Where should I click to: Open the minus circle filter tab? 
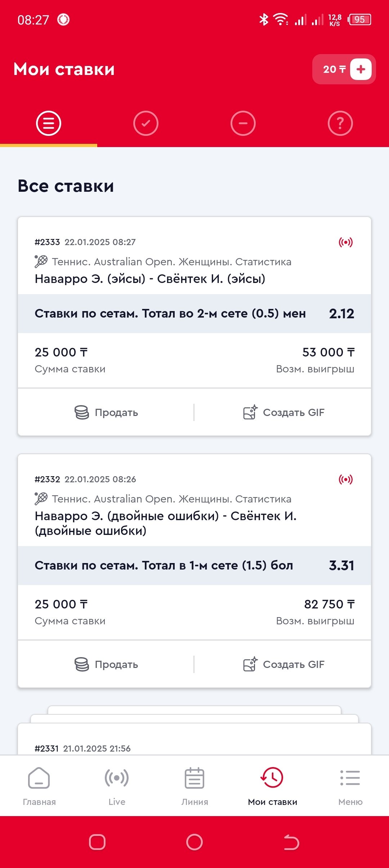[243, 123]
